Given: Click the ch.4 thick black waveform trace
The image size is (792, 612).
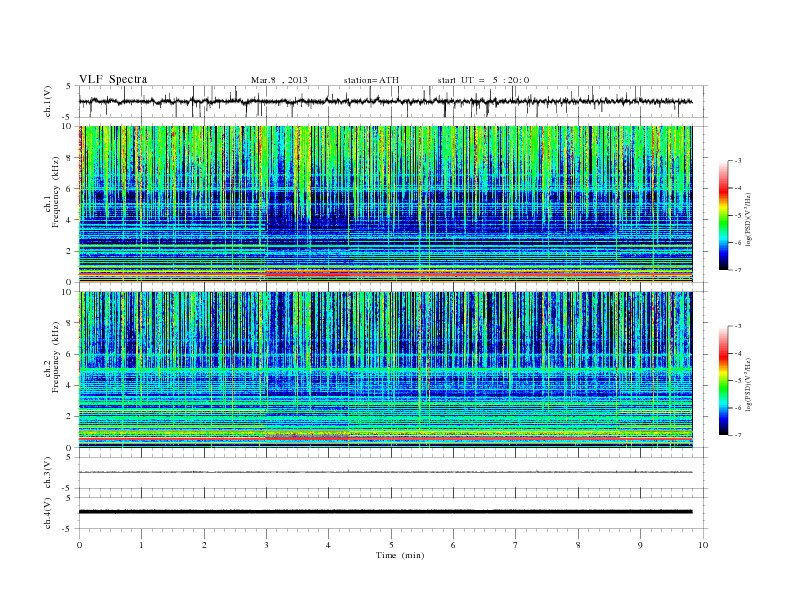Looking at the screenshot, I should (386, 512).
